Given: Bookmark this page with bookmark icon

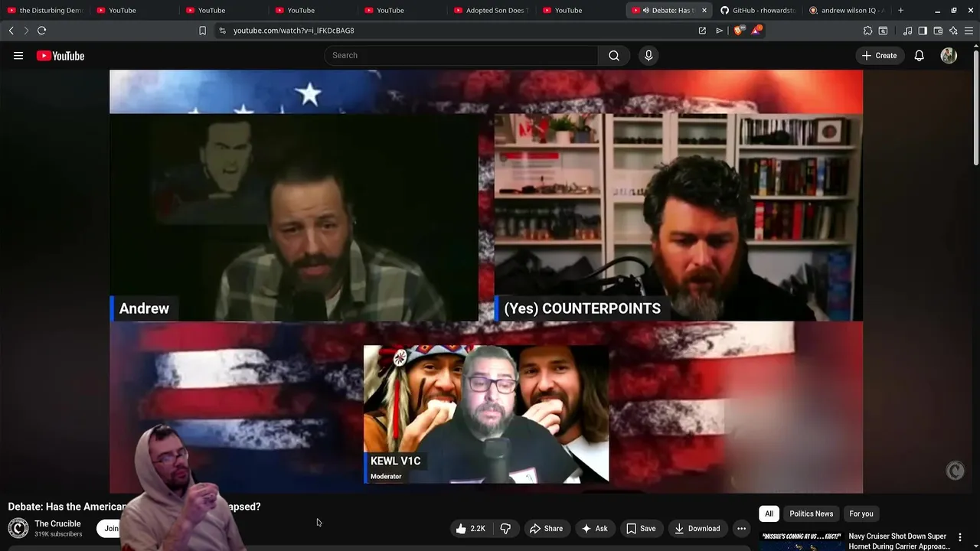Looking at the screenshot, I should [x=202, y=31].
